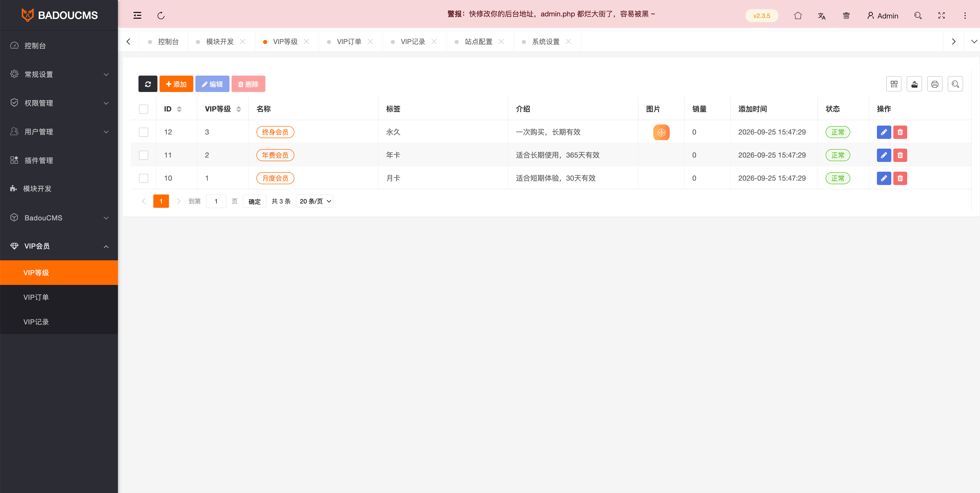Screen dimensions: 980x493
Task: Delete the 年费会员 row with trash icon
Action: tap(900, 155)
